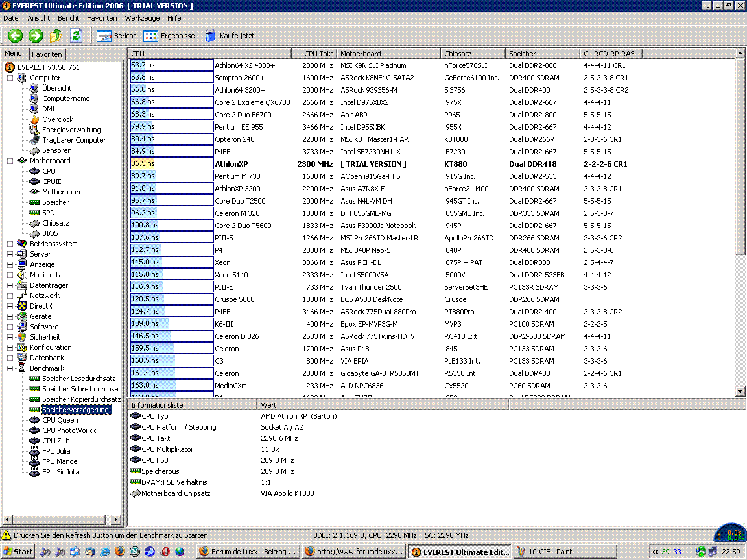Viewport: 747px width, 560px height.
Task: Click the 163.0 ns MediaGXm result bar
Action: 171,386
